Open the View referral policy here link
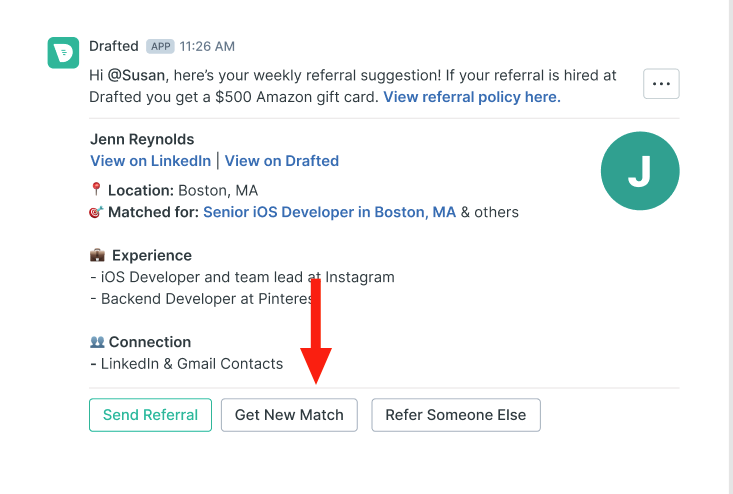The image size is (733, 494). pos(472,97)
